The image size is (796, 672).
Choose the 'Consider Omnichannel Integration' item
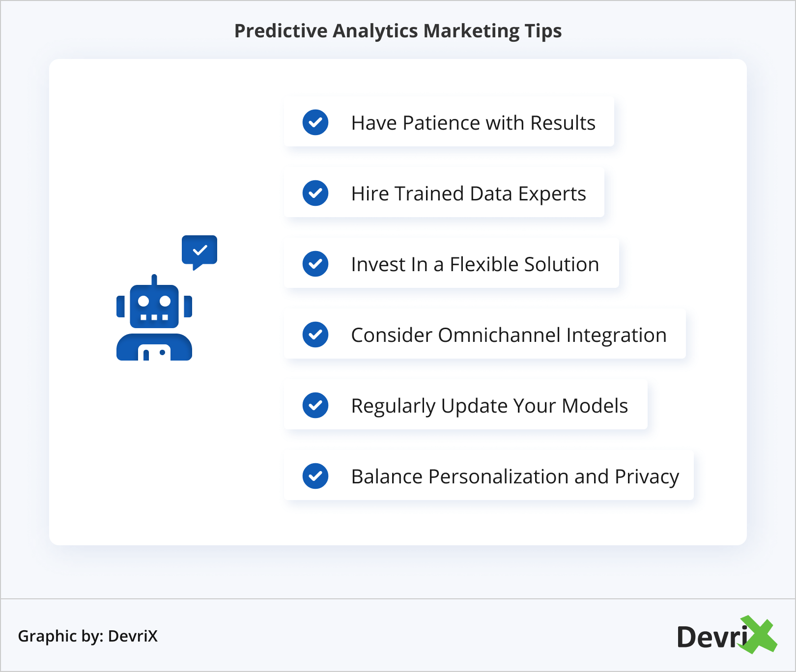pyautogui.click(x=509, y=335)
